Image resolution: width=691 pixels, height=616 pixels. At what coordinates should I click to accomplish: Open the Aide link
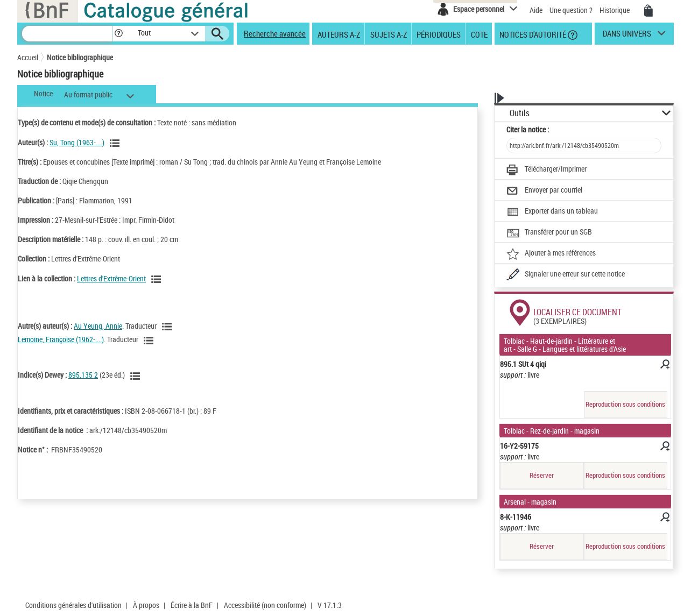click(536, 10)
